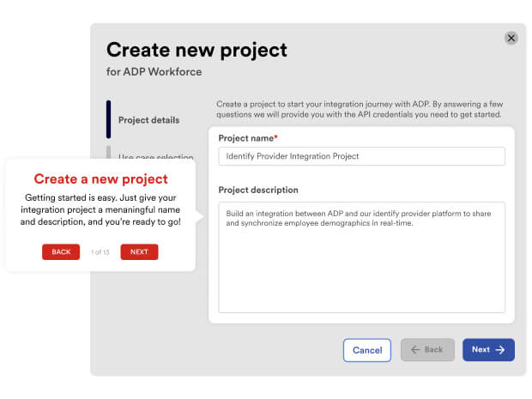Click the "Getting started is easy" tooltip text
Screen dimensions: 532x399
tap(100, 209)
